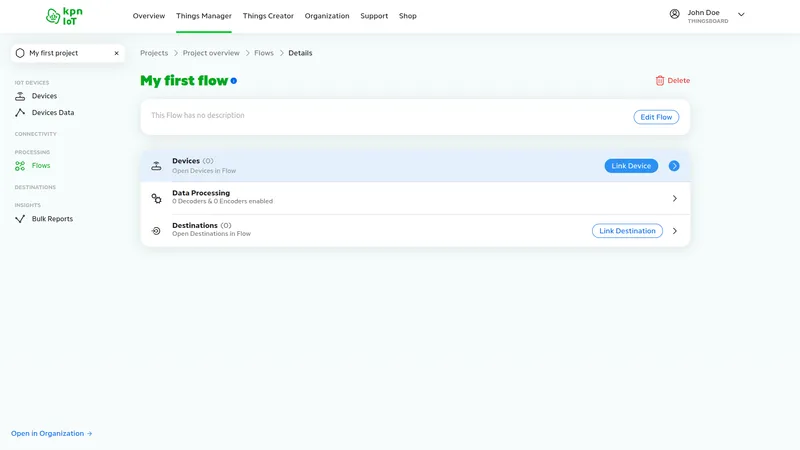Click the Devices row router icon
Screen dimensions: 800x450
click(156, 166)
